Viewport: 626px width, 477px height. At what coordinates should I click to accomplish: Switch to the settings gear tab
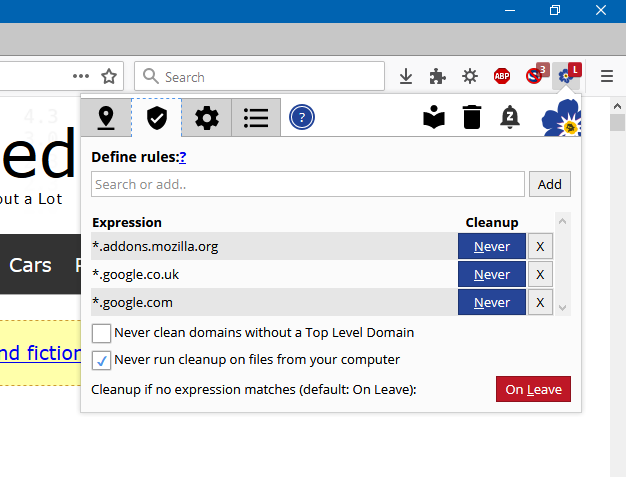(x=206, y=118)
